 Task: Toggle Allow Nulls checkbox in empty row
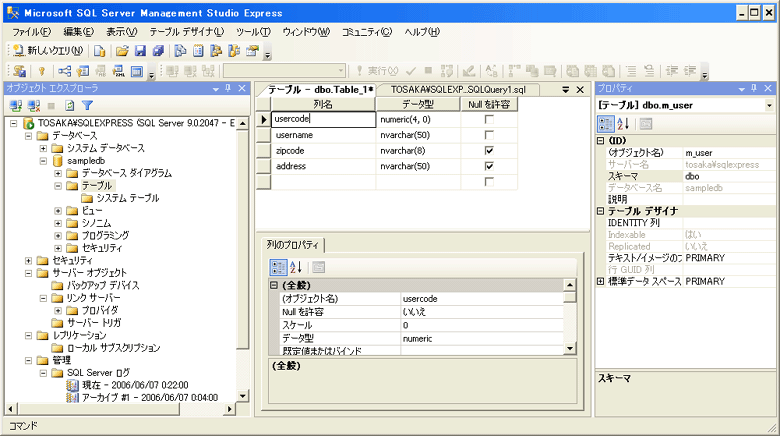[x=489, y=182]
